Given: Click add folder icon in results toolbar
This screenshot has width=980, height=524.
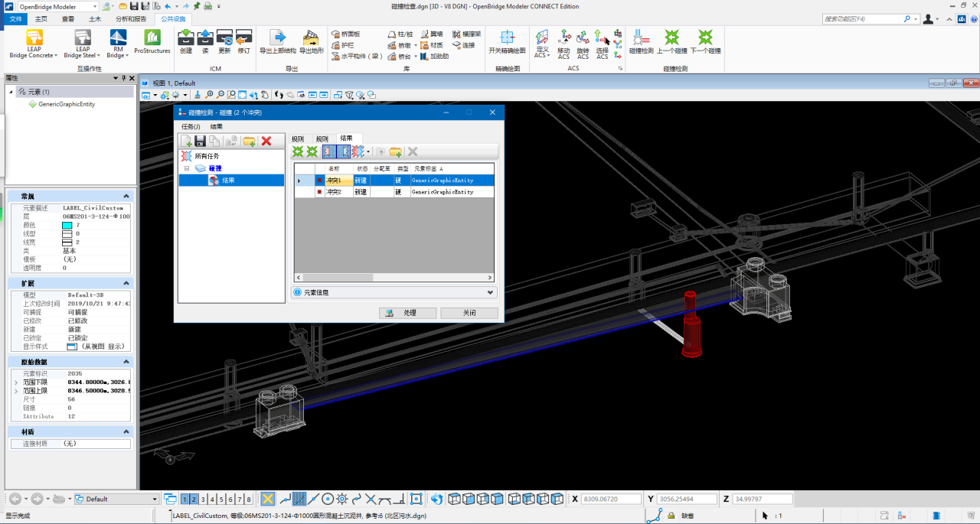Looking at the screenshot, I should click(x=395, y=151).
